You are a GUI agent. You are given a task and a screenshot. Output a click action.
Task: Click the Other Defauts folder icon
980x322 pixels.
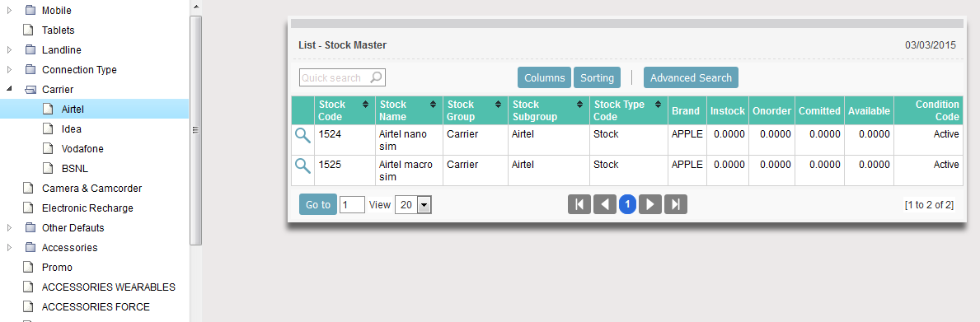(30, 228)
